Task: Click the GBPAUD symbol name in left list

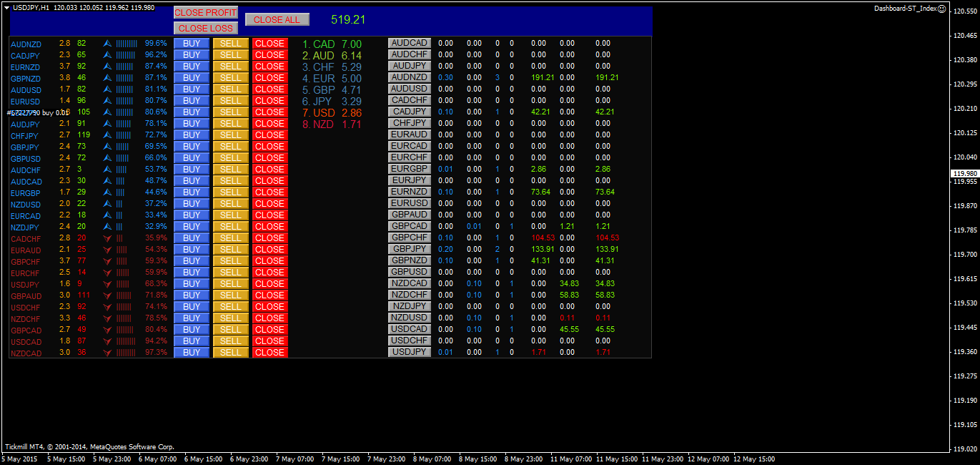Action: (26, 296)
